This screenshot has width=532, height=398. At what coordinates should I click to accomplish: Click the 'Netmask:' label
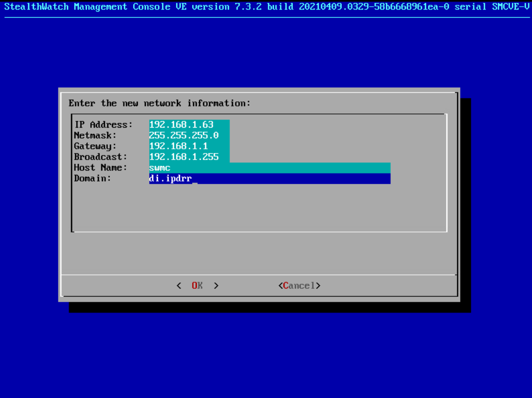tap(95, 135)
